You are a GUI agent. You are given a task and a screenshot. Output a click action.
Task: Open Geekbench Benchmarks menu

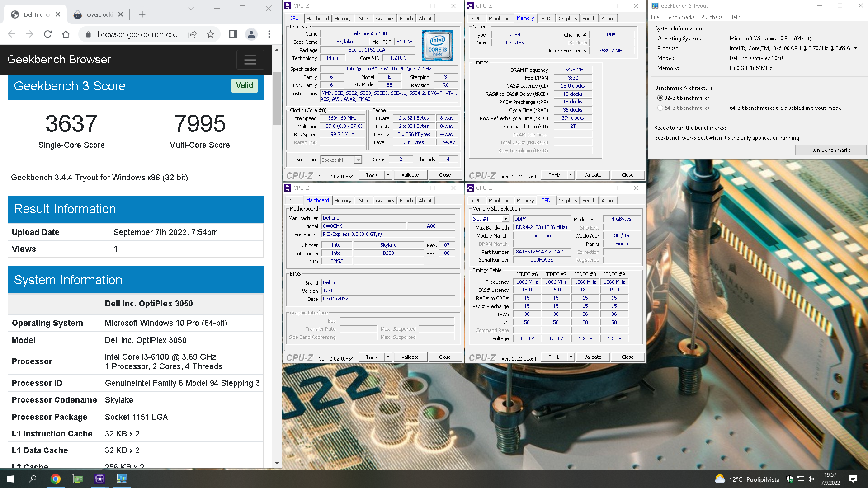(x=680, y=17)
